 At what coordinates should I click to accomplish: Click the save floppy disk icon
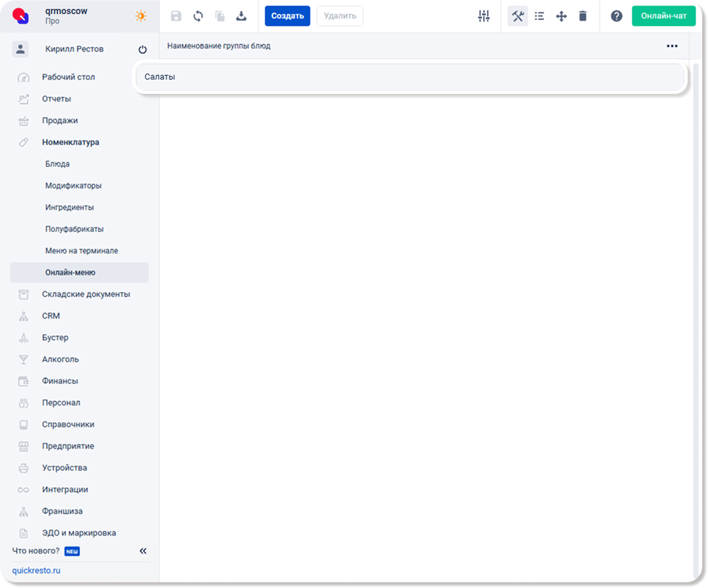point(176,16)
